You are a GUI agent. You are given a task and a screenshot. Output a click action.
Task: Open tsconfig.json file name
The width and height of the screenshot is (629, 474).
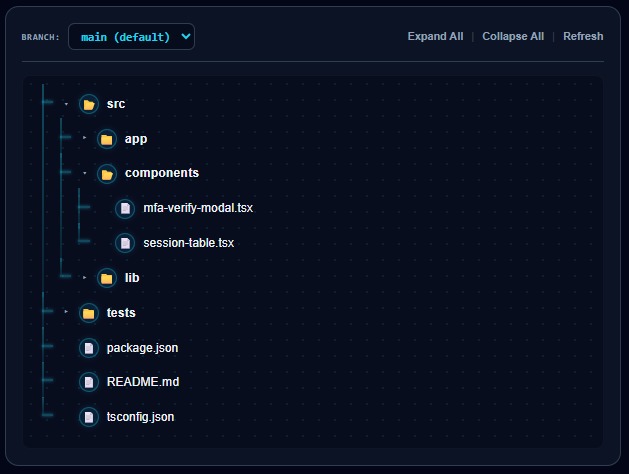(x=140, y=417)
